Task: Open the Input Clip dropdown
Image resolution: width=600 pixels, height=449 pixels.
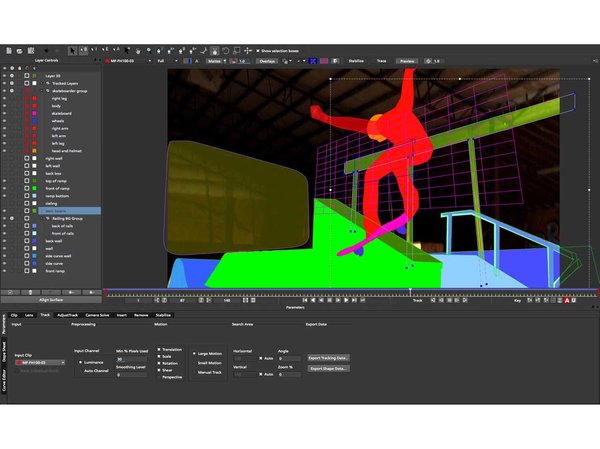Action: click(x=35, y=362)
